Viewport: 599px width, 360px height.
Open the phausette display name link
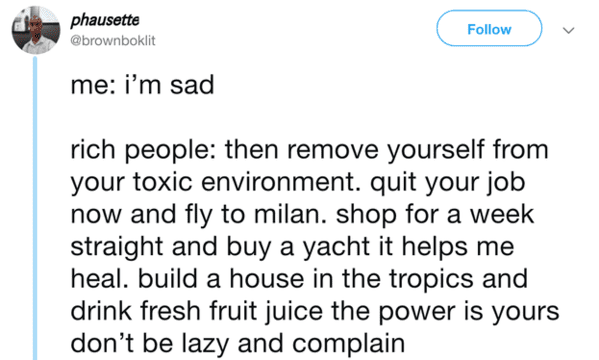tap(105, 20)
